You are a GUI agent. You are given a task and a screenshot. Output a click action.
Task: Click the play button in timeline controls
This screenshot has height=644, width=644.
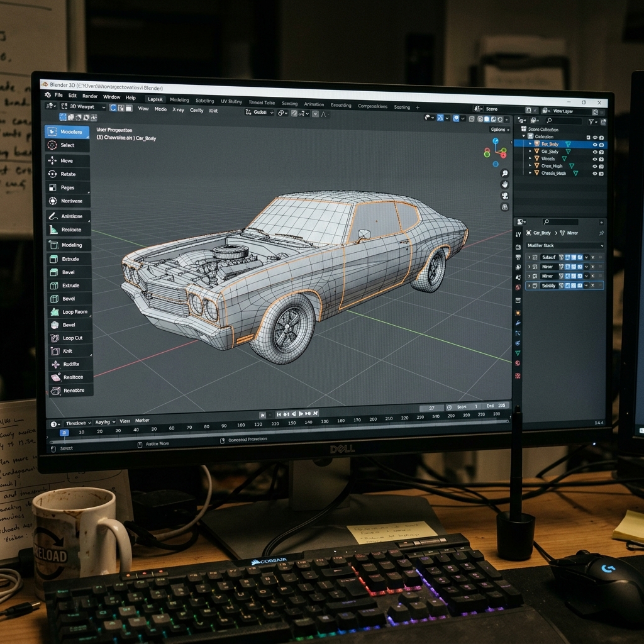point(301,414)
